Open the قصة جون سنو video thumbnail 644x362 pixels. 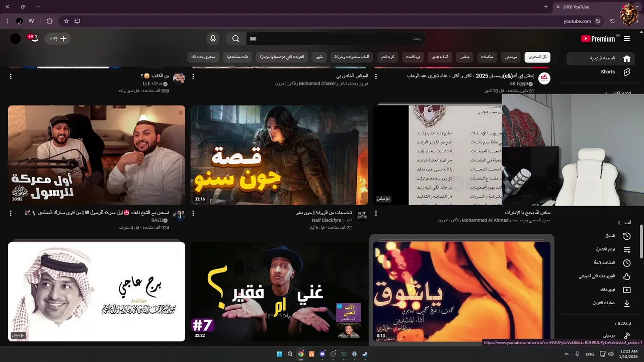click(x=279, y=155)
